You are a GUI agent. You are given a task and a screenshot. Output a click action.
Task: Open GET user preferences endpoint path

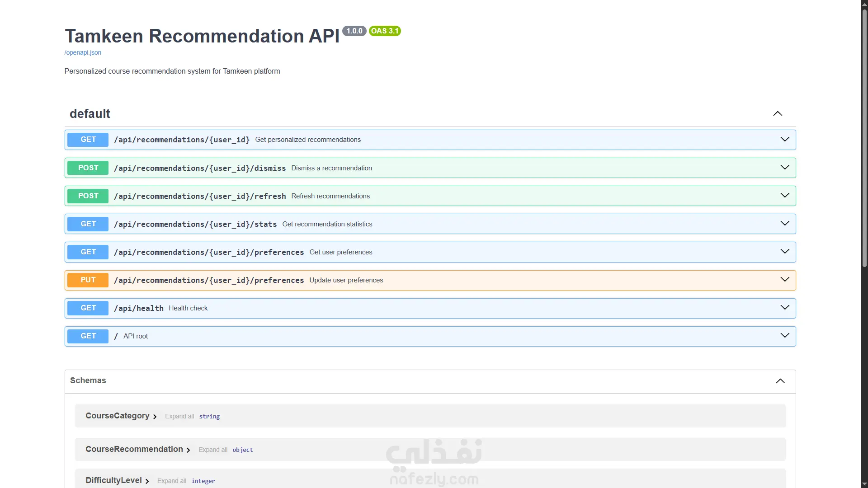coord(208,252)
